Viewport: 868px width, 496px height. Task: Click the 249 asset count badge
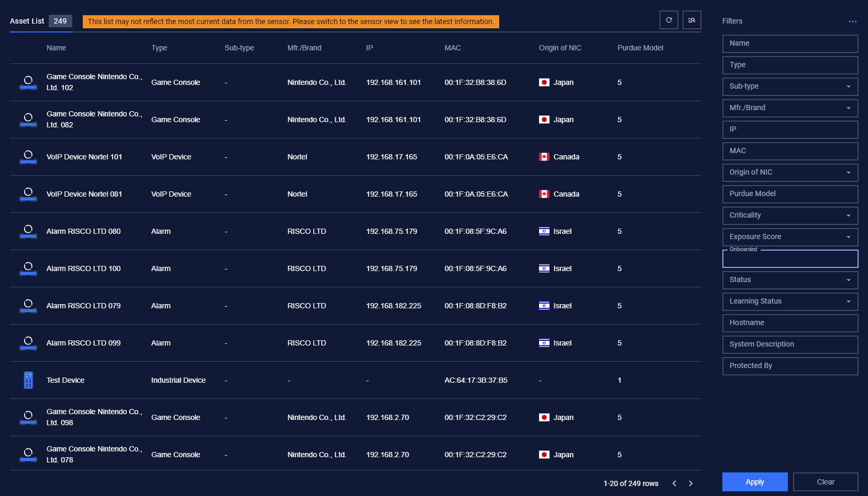click(x=60, y=21)
